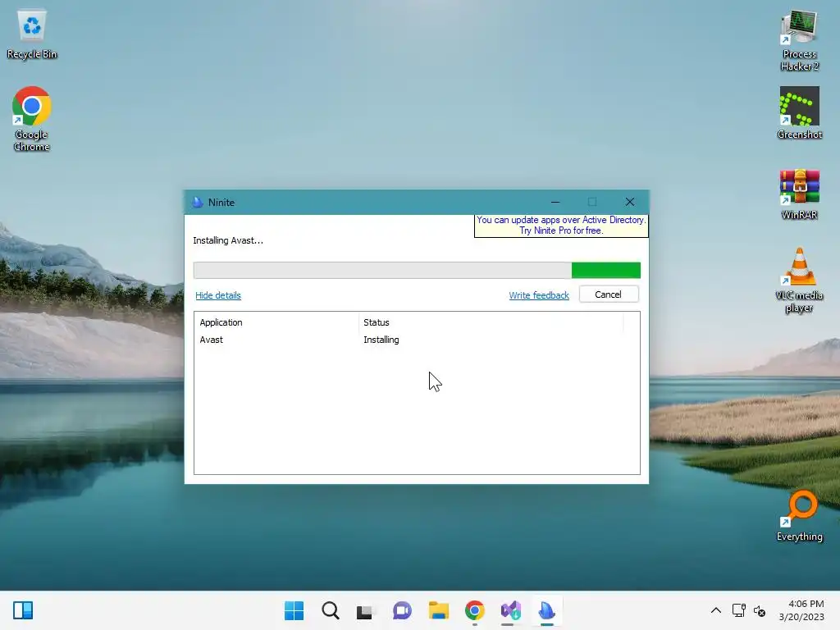Open the Write feedback link

click(539, 295)
